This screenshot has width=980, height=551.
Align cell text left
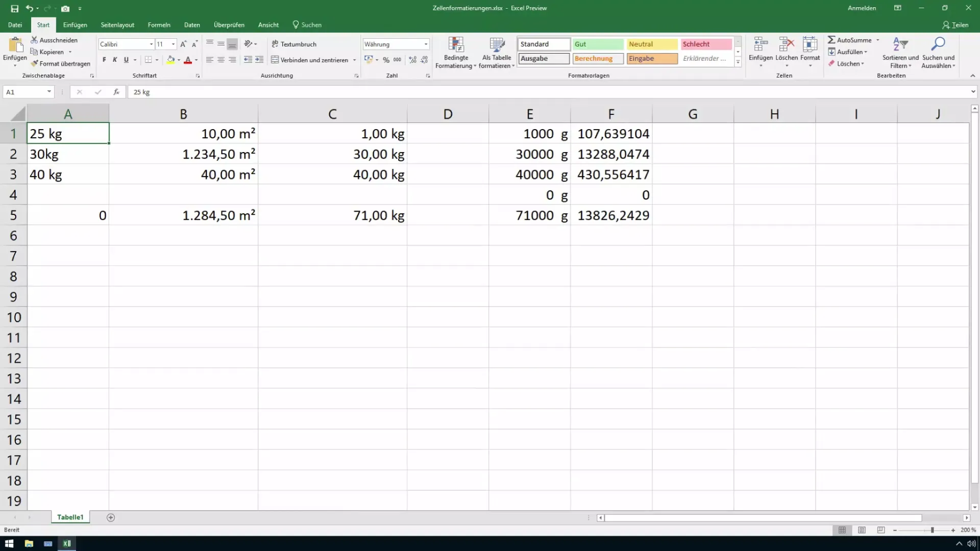coord(210,60)
